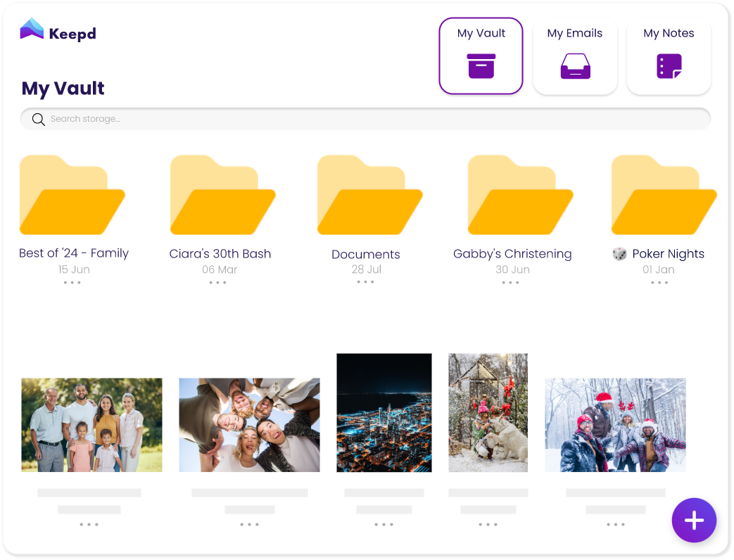Open three-dot menu under Documents folder

click(365, 282)
